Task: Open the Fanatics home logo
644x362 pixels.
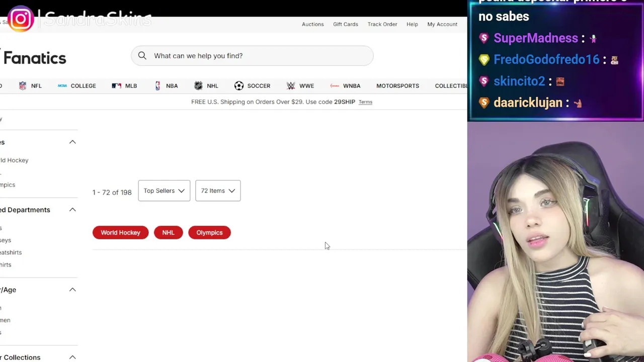Action: (33, 58)
